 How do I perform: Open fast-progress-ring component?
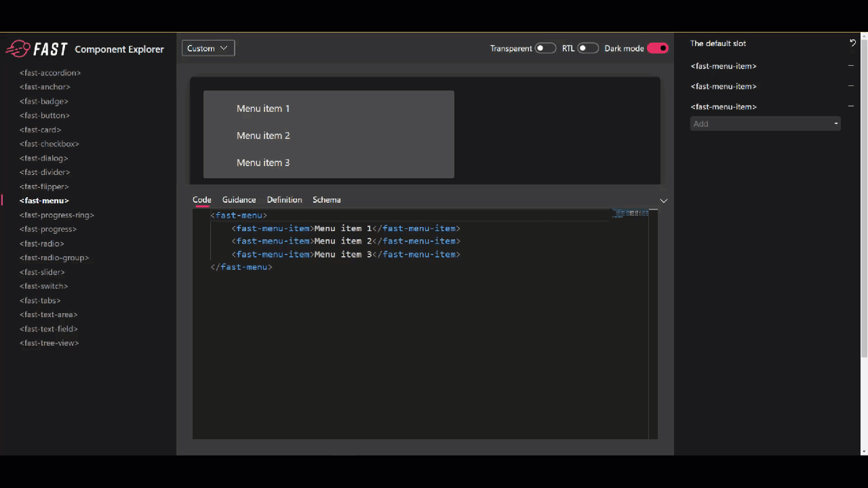point(57,215)
